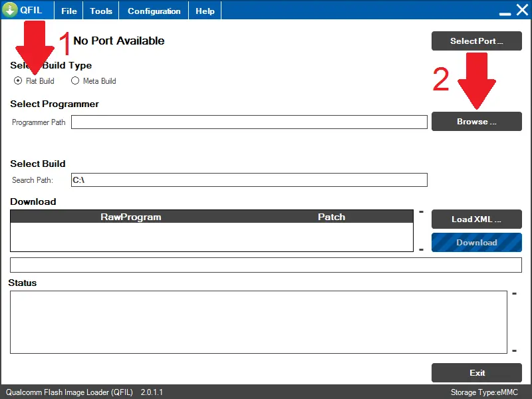Click the 'No Port Available' text
The width and height of the screenshot is (532, 399).
coord(119,41)
